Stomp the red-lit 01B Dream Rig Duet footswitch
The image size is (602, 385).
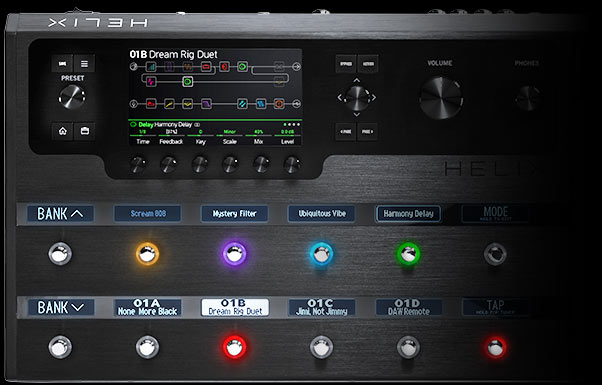(235, 347)
